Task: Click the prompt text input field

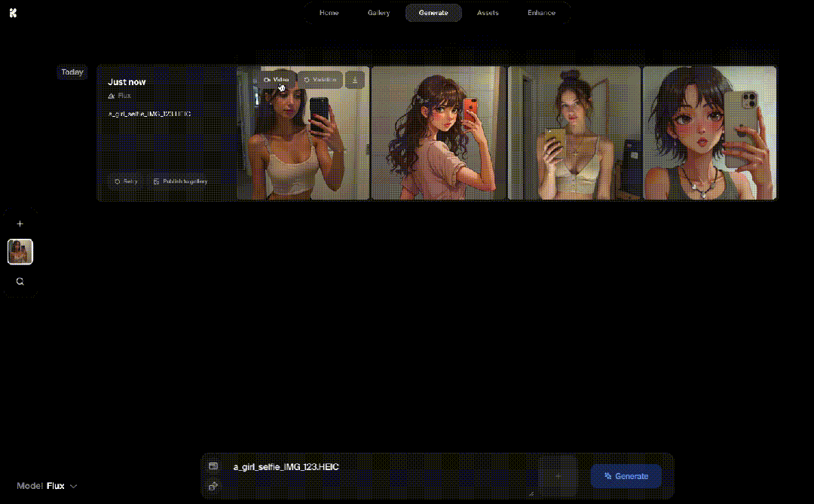Action: point(381,476)
